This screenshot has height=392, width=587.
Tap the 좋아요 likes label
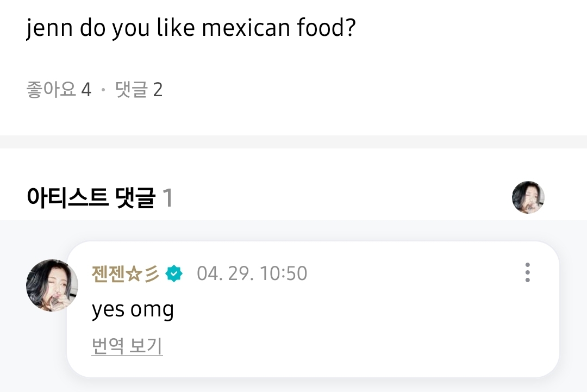51,90
